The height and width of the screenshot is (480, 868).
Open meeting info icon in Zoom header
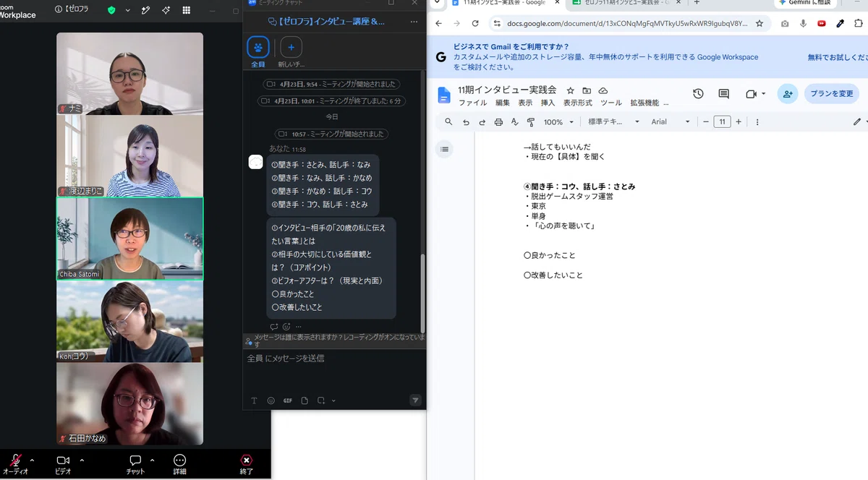pos(59,10)
